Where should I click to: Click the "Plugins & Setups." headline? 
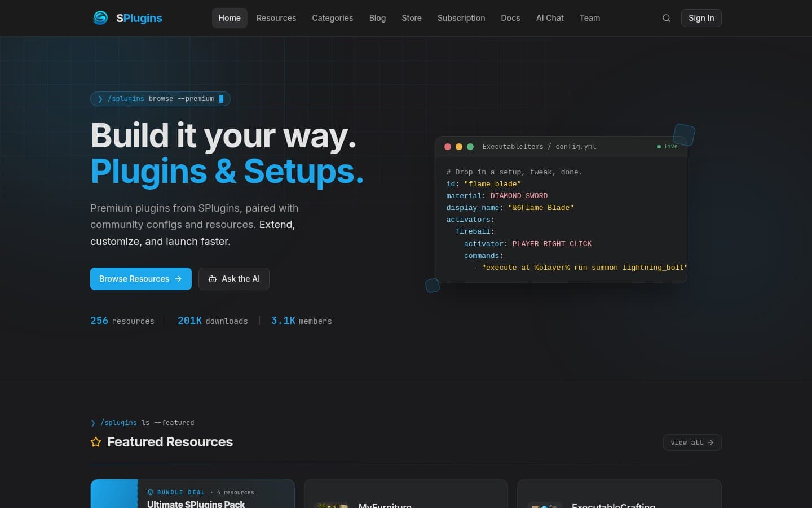click(x=227, y=171)
